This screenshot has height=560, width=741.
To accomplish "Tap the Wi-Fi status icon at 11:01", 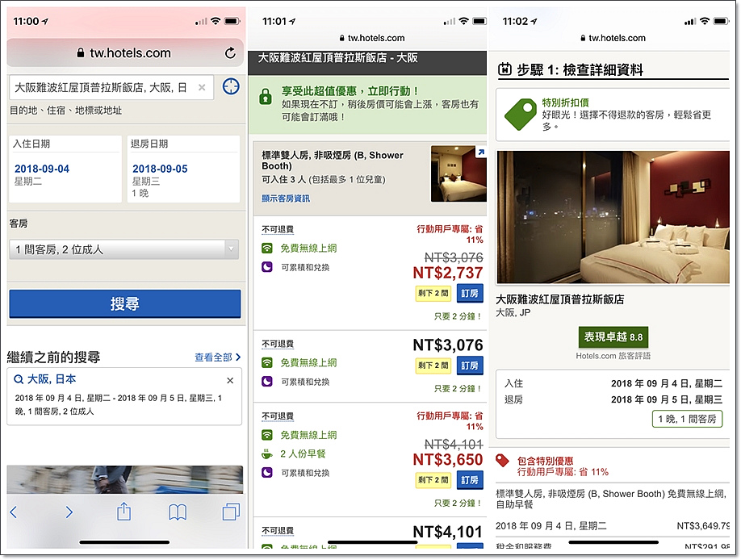I will pos(463,21).
